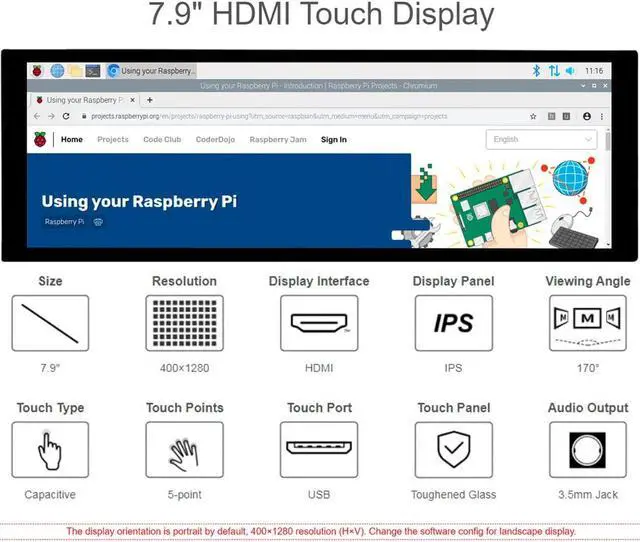
Task: Go back with the browser arrow
Action: [x=39, y=116]
